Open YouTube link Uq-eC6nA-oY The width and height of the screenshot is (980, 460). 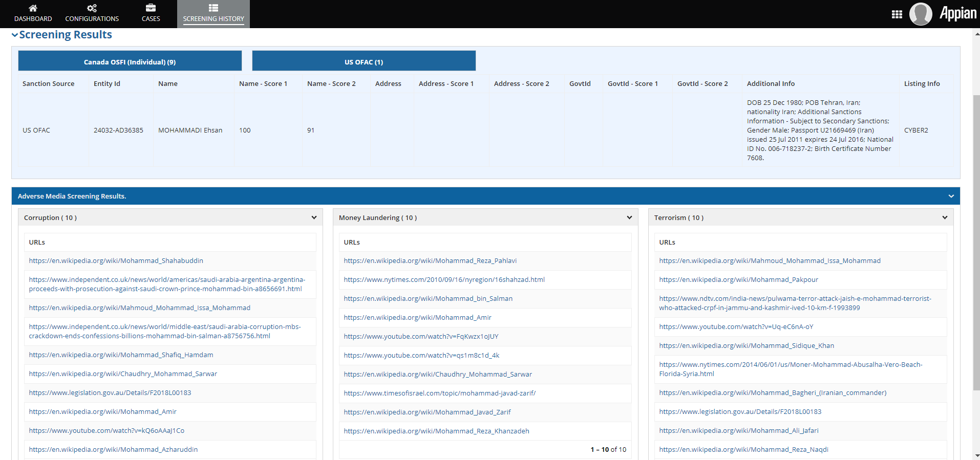[x=736, y=326]
